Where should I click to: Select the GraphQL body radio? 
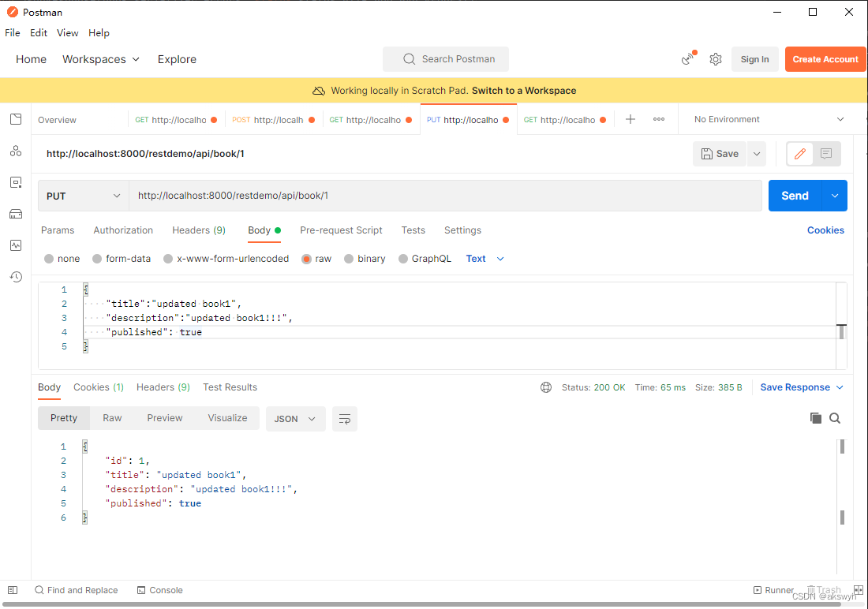click(x=403, y=259)
